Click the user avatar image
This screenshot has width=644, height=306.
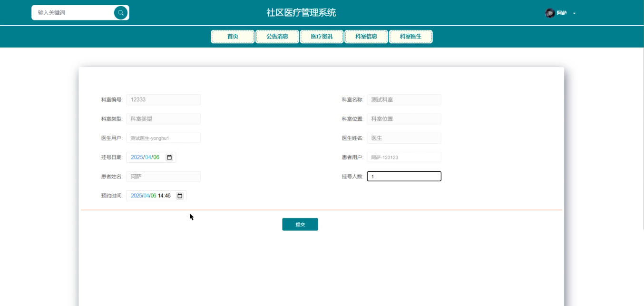[x=548, y=13]
